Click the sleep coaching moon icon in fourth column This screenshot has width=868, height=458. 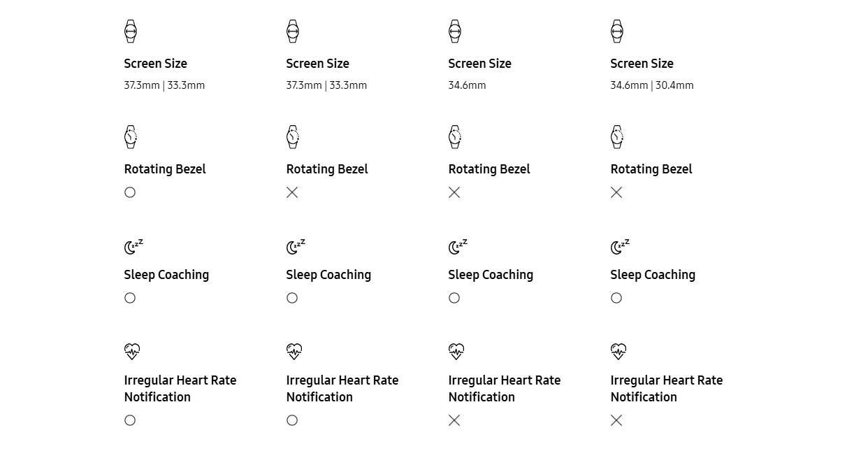click(620, 246)
